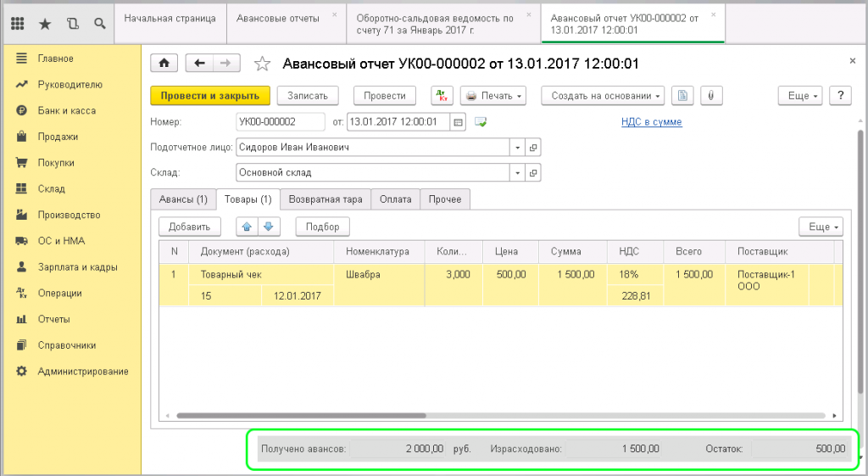Click the Номер input field
Screen dimensions: 868x476
(281, 122)
